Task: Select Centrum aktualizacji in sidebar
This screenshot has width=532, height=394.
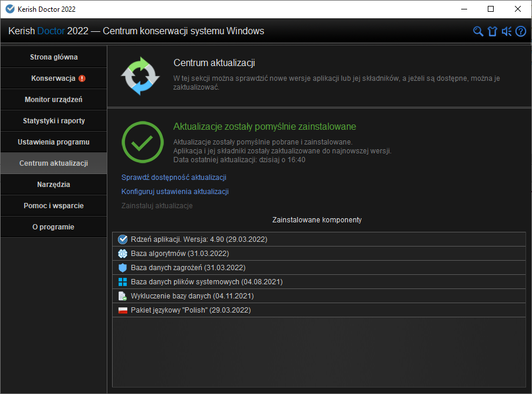Action: (x=54, y=163)
